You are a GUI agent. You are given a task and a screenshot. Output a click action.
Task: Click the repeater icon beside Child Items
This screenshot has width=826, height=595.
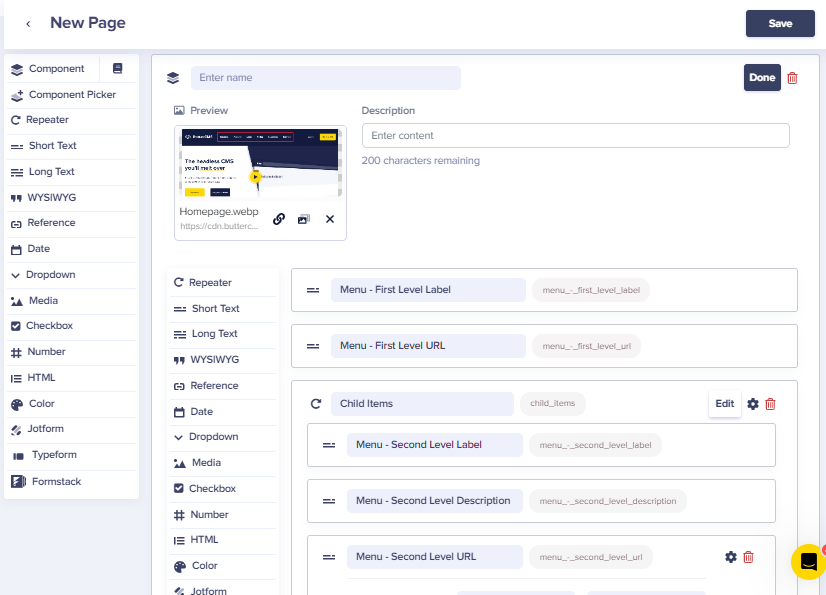pyautogui.click(x=316, y=404)
